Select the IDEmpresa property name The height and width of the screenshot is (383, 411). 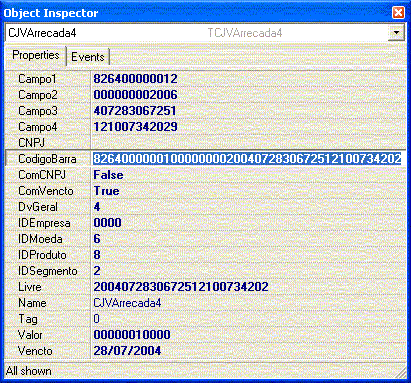click(44, 223)
